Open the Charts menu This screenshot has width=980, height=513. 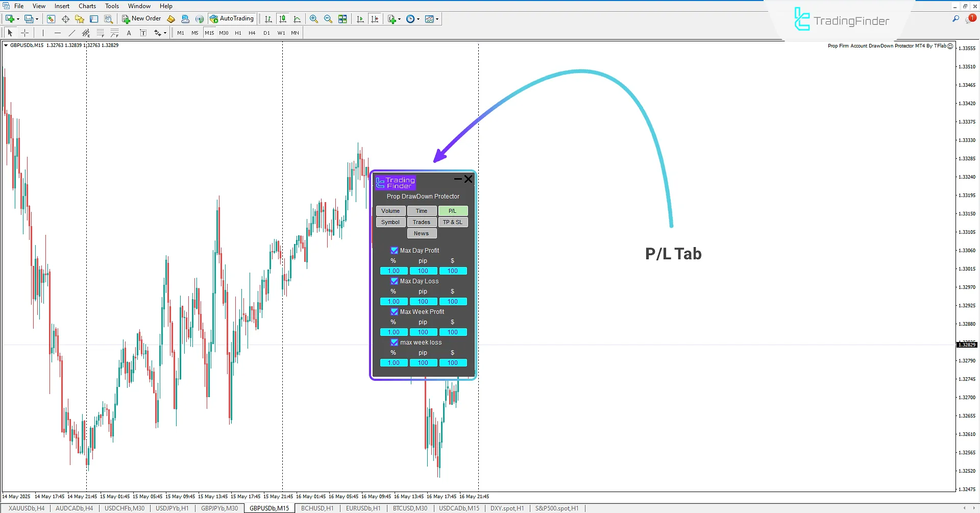[87, 6]
